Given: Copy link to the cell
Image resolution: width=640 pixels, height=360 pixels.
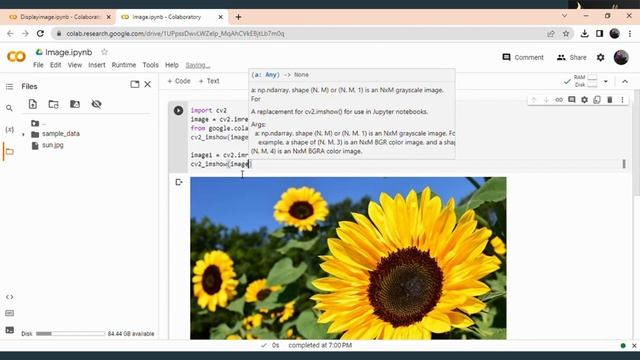Looking at the screenshot, I should [x=559, y=100].
